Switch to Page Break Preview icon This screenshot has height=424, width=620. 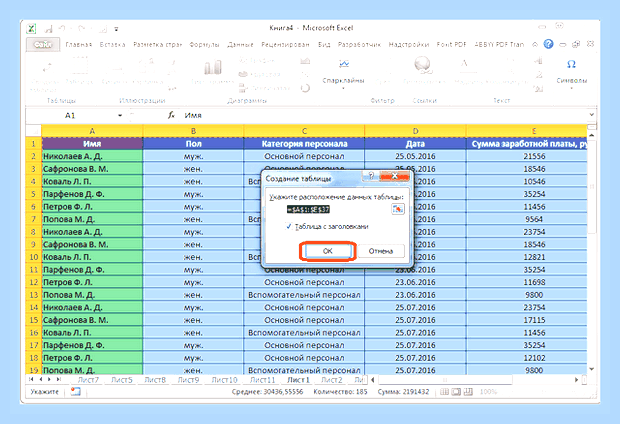pyautogui.click(x=468, y=392)
